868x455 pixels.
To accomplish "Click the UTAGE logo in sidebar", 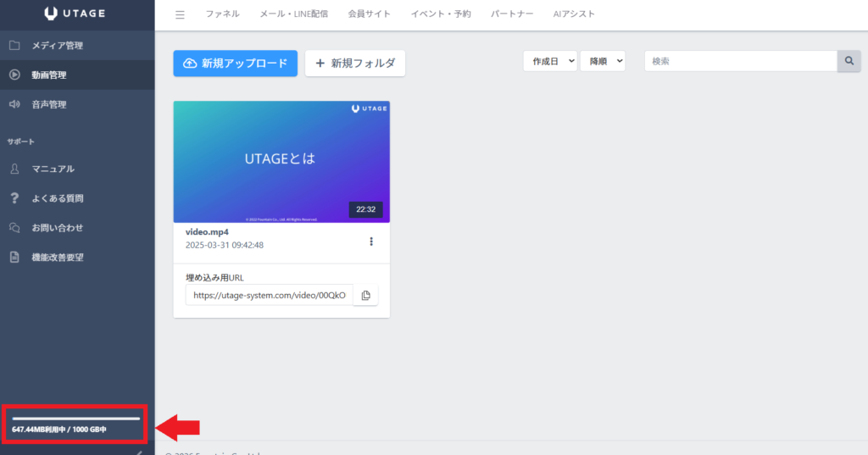I will tap(75, 14).
